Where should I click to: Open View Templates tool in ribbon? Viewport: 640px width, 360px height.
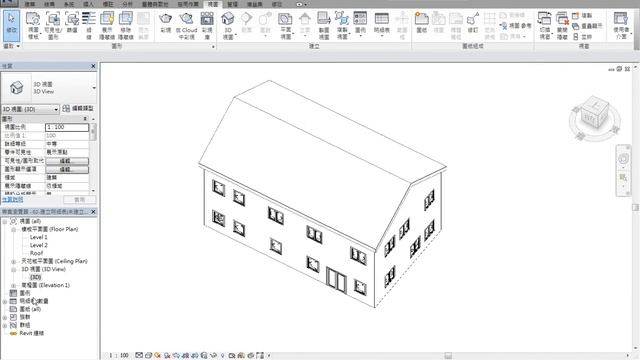pyautogui.click(x=33, y=25)
